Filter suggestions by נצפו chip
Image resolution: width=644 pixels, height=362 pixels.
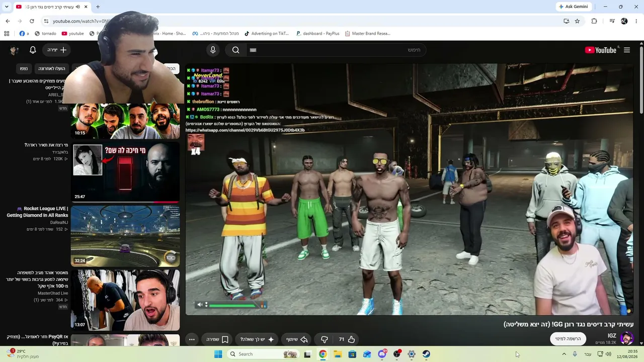24,68
